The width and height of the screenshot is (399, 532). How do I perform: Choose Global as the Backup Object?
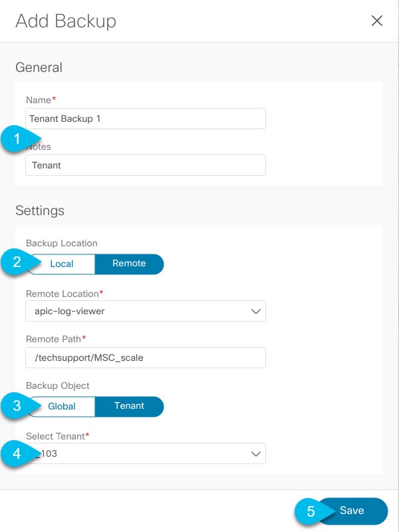point(61,406)
